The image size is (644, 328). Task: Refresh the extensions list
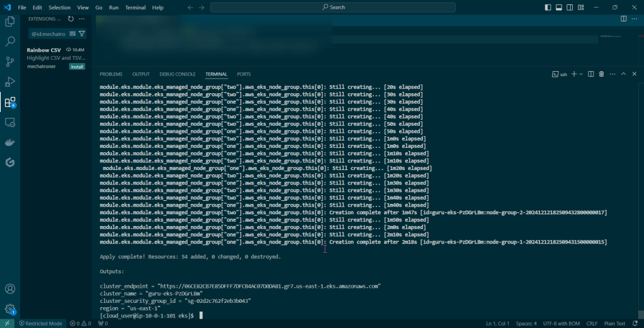pyautogui.click(x=71, y=19)
